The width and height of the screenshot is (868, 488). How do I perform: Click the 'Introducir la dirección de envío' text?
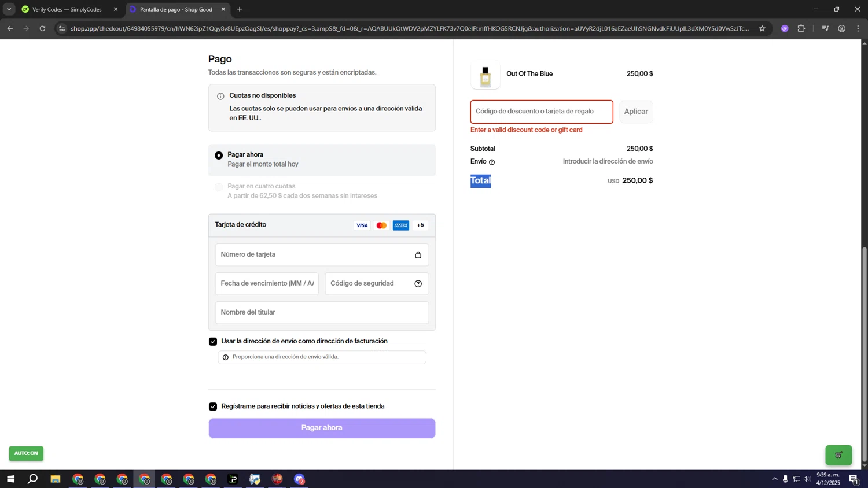(x=608, y=162)
